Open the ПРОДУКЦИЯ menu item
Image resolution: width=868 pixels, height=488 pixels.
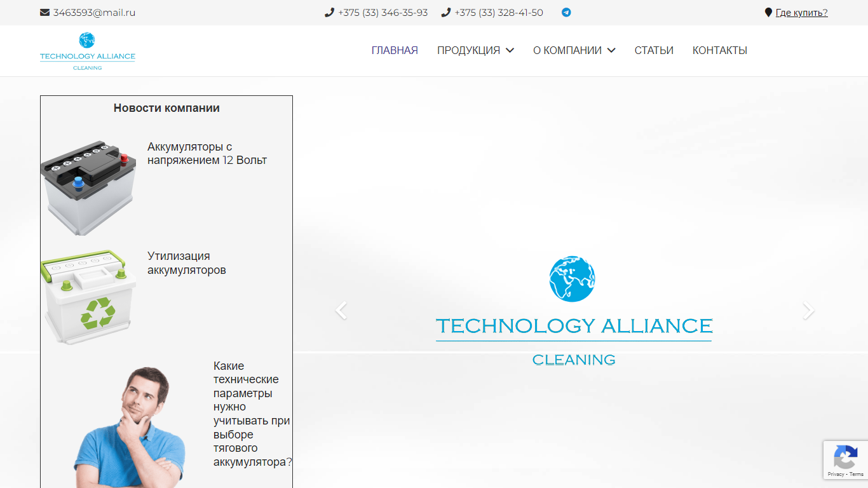[x=468, y=51]
